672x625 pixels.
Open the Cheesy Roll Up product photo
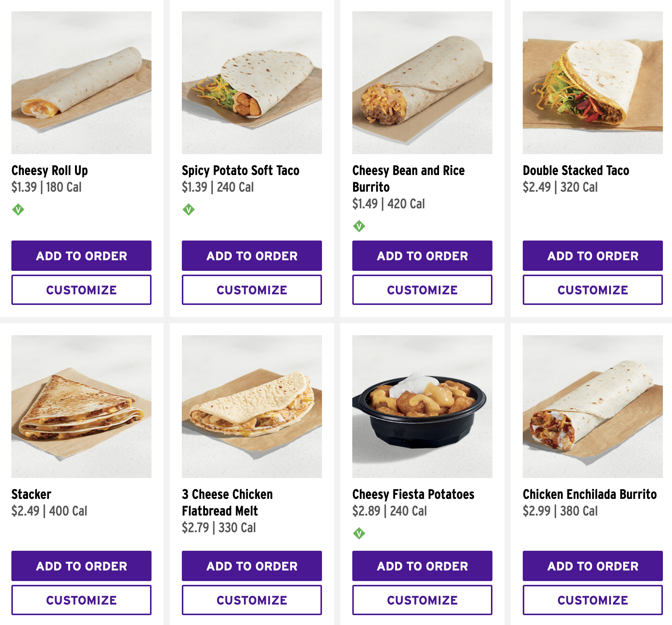tap(81, 81)
